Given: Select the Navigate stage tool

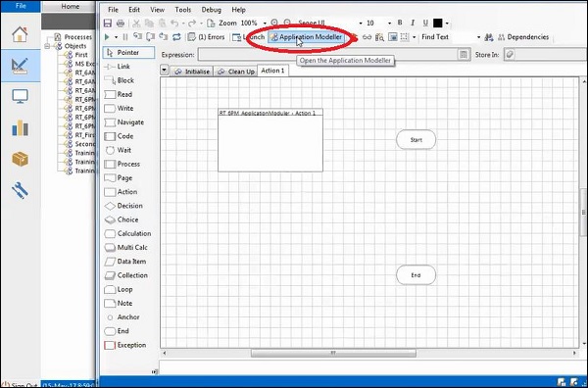Looking at the screenshot, I should click(124, 122).
